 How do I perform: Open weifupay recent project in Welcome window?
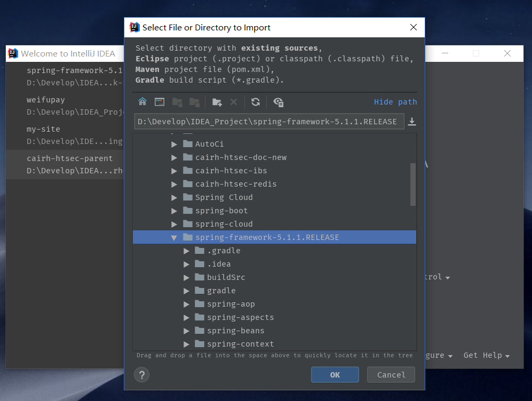pyautogui.click(x=65, y=106)
